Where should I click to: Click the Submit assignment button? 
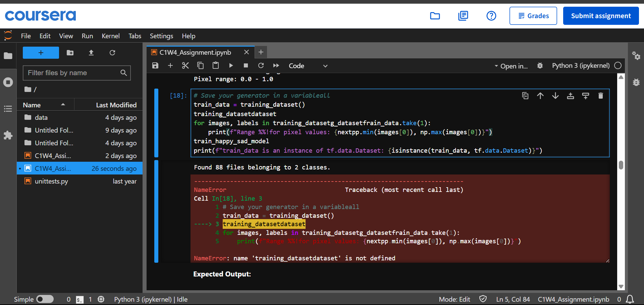pos(601,16)
